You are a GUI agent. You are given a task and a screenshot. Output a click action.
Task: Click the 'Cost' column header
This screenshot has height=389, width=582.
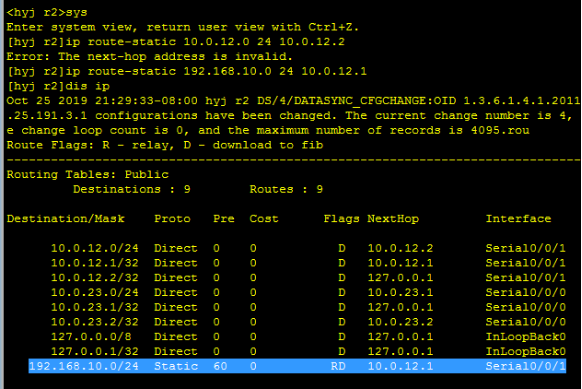point(264,219)
